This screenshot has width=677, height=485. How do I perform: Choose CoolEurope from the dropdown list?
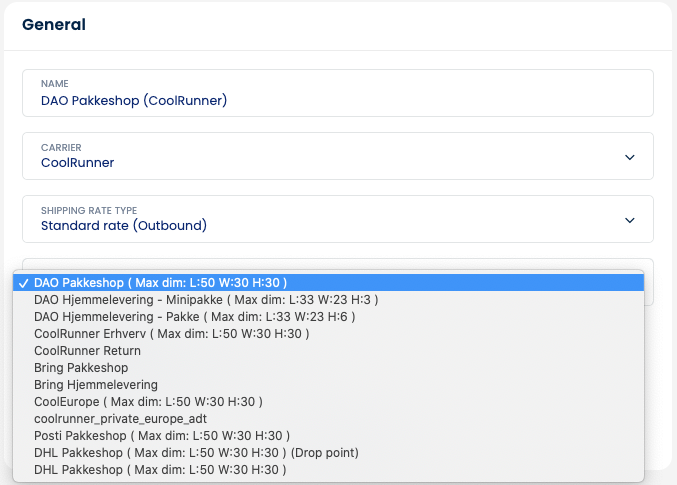148,401
